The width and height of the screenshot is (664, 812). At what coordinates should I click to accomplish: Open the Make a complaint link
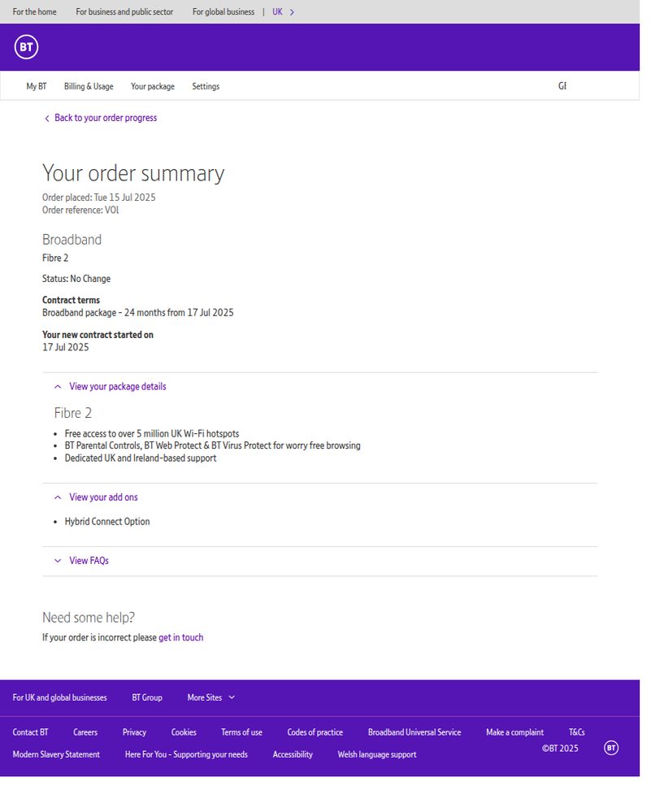[x=514, y=732]
